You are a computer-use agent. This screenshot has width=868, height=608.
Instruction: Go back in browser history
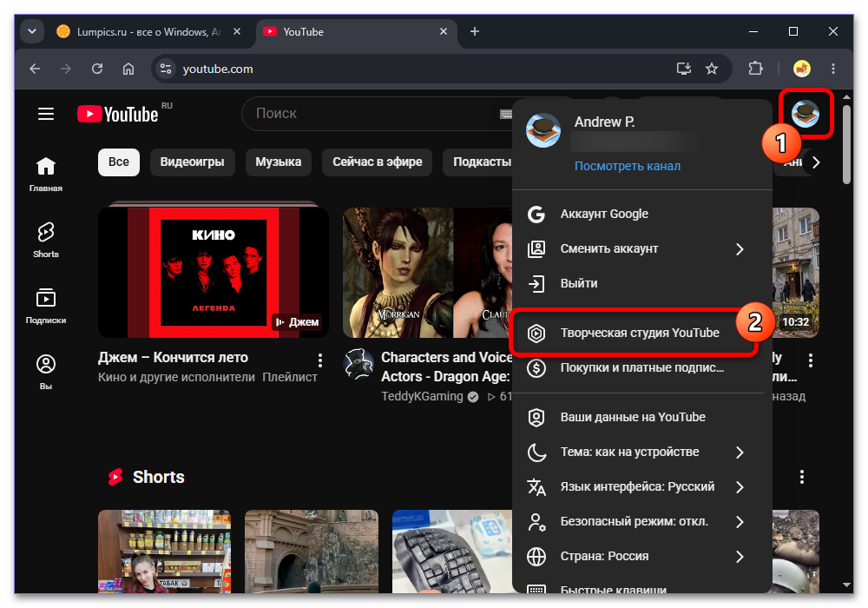click(x=35, y=69)
